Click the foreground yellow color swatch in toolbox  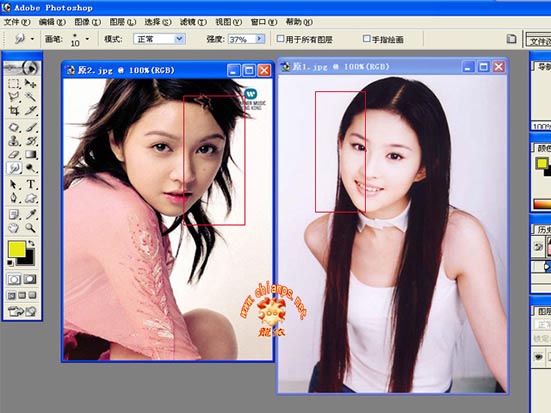(x=16, y=248)
